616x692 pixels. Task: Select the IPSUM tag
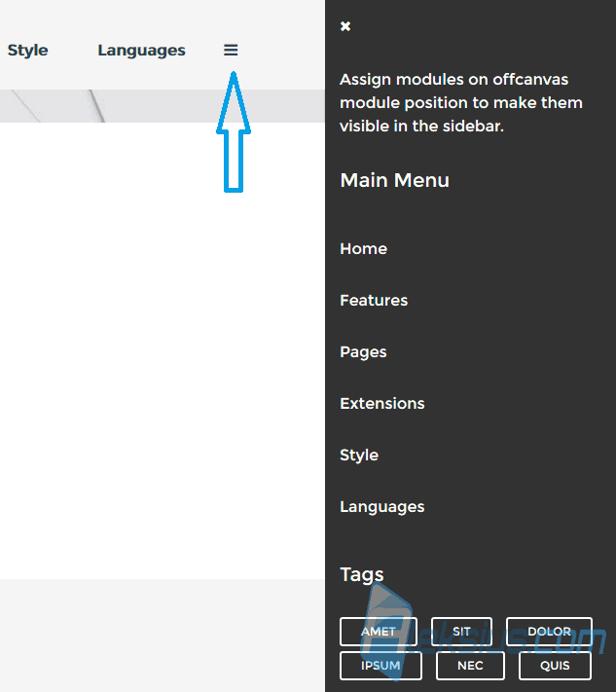[380, 666]
